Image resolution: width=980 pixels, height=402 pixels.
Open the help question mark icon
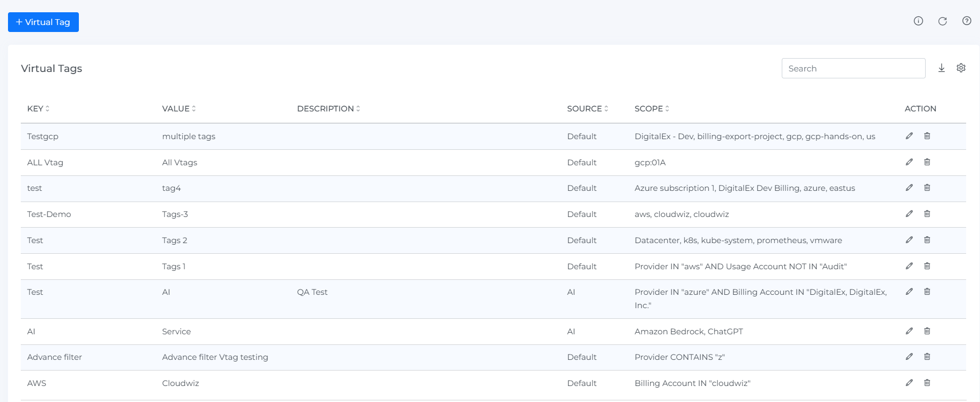(966, 21)
